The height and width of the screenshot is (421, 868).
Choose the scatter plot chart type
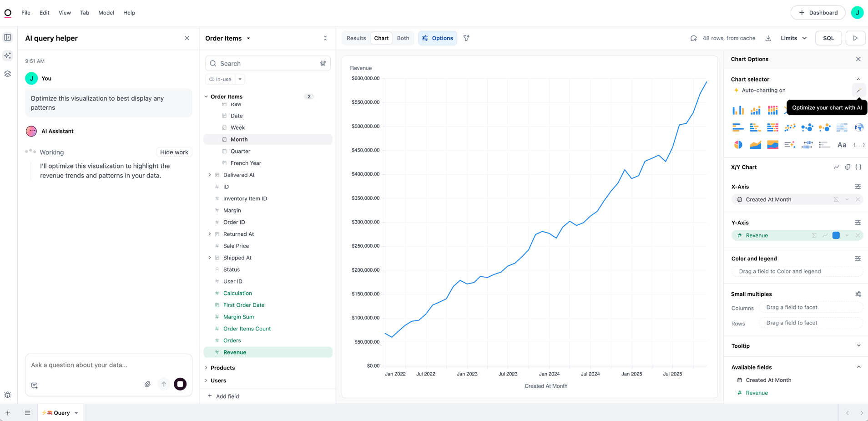pyautogui.click(x=790, y=127)
